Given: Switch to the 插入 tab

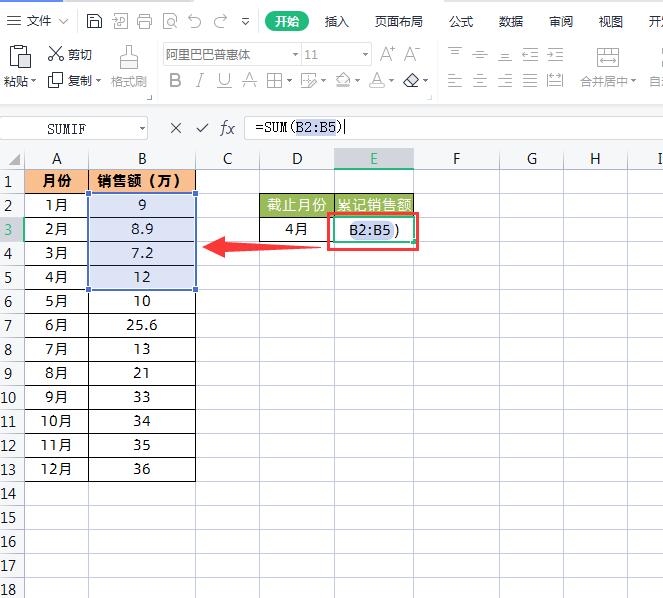Looking at the screenshot, I should pos(337,21).
